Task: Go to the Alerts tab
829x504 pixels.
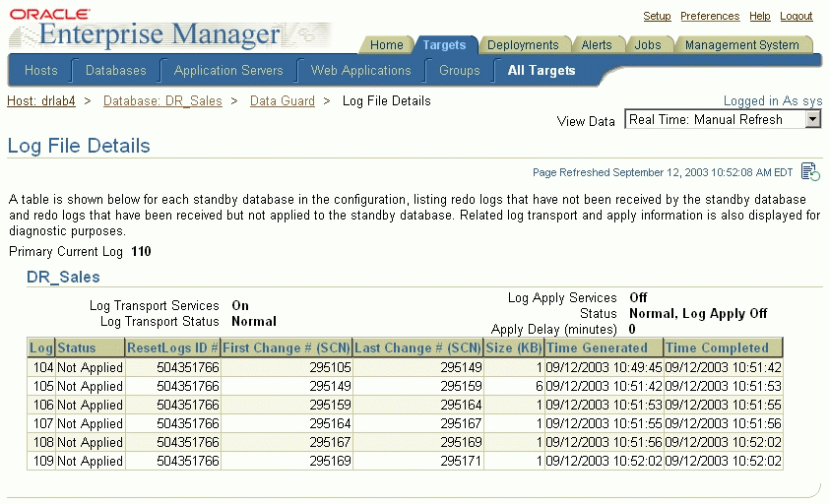Action: click(597, 45)
